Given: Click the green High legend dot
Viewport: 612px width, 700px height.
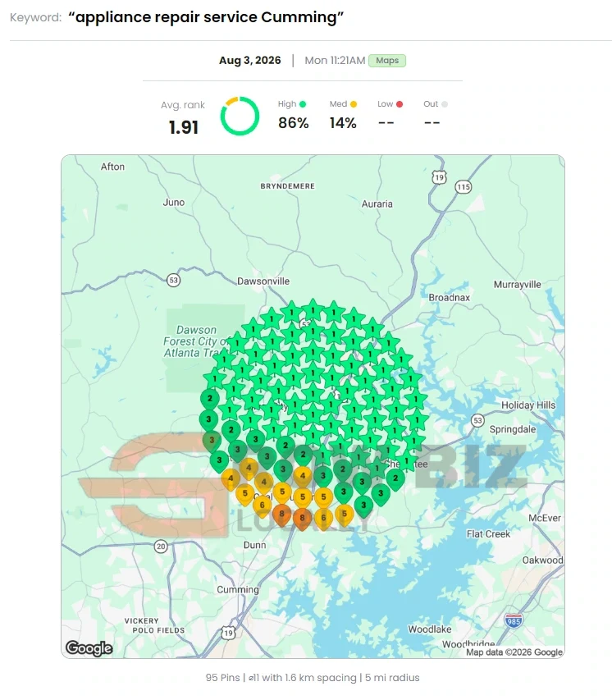Looking at the screenshot, I should (x=303, y=104).
